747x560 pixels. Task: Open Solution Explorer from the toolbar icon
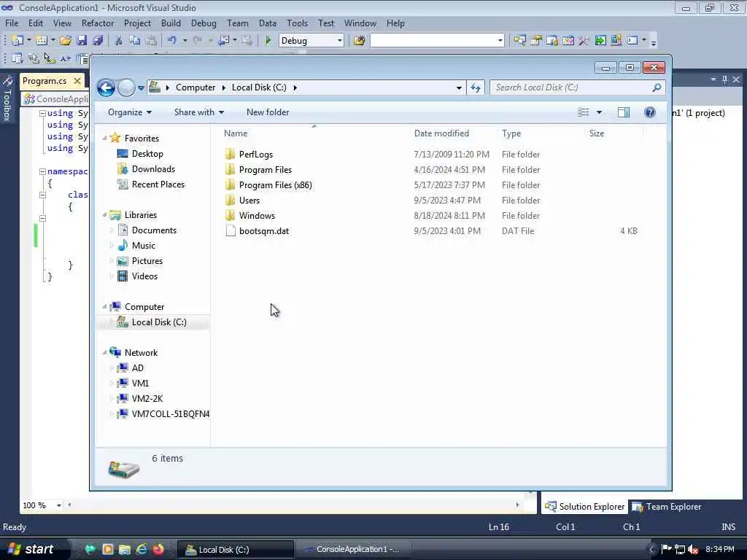coord(519,41)
